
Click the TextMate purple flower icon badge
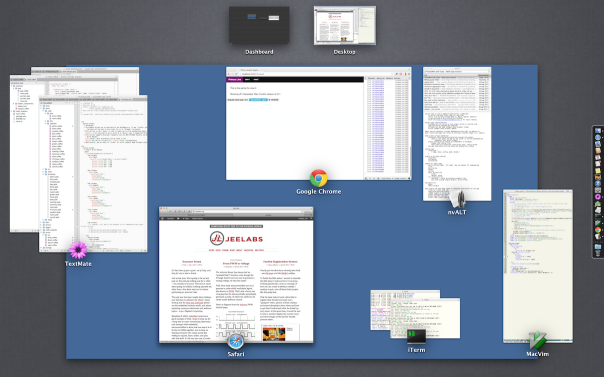coord(78,250)
